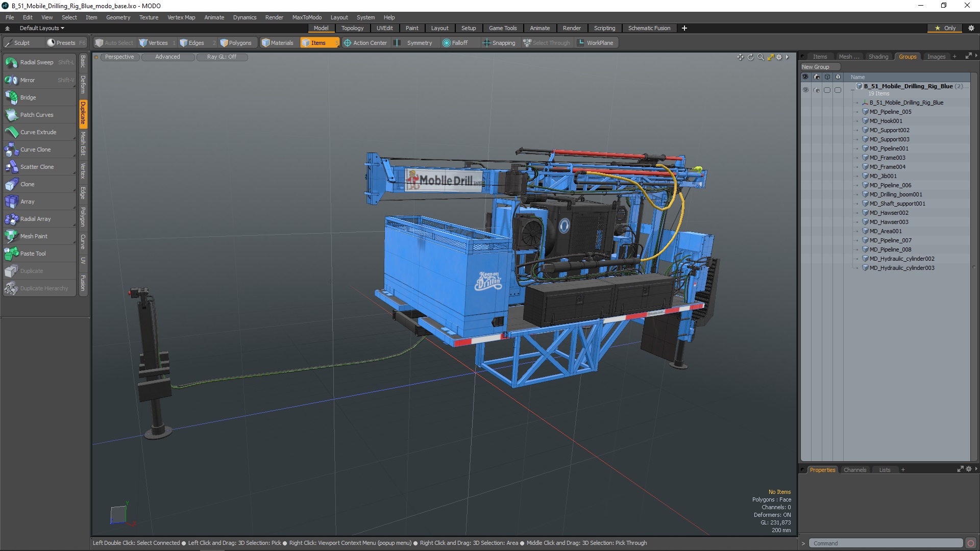Click the viewport rotate icon

coord(750,57)
